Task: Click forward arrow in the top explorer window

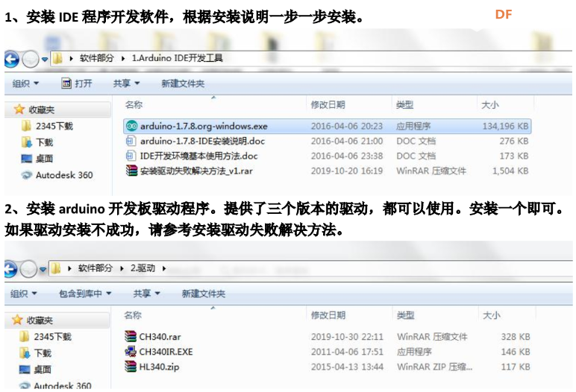Action: pyautogui.click(x=30, y=59)
